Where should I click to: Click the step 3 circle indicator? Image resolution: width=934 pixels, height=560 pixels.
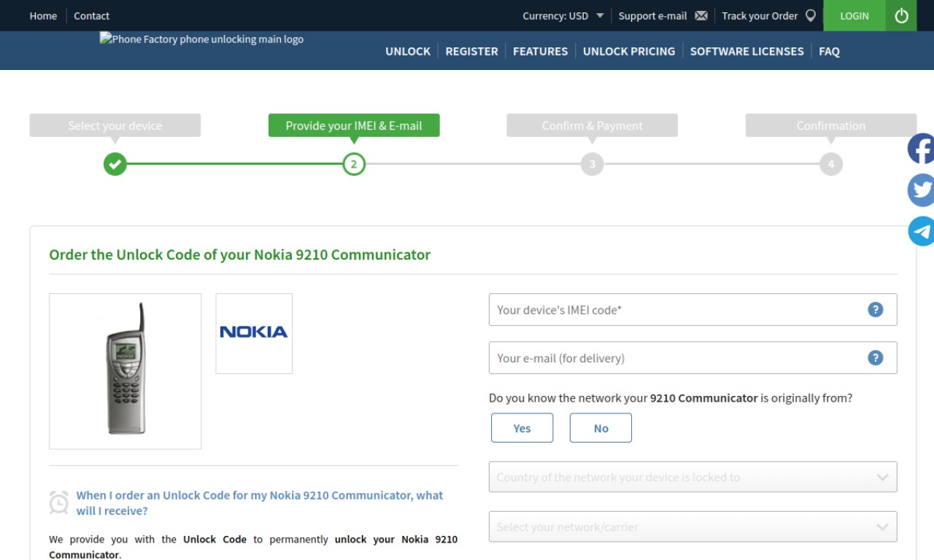click(593, 164)
